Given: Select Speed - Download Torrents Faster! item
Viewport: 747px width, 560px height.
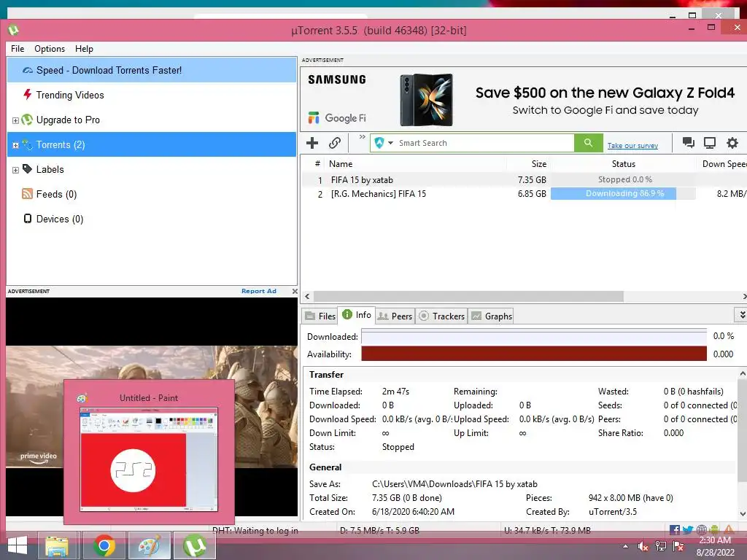Looking at the screenshot, I should click(x=152, y=70).
